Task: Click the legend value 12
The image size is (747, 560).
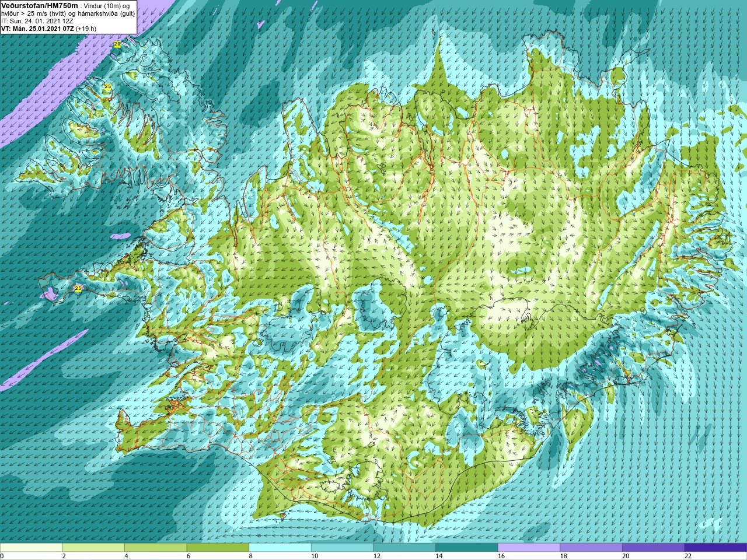Action: point(377,556)
